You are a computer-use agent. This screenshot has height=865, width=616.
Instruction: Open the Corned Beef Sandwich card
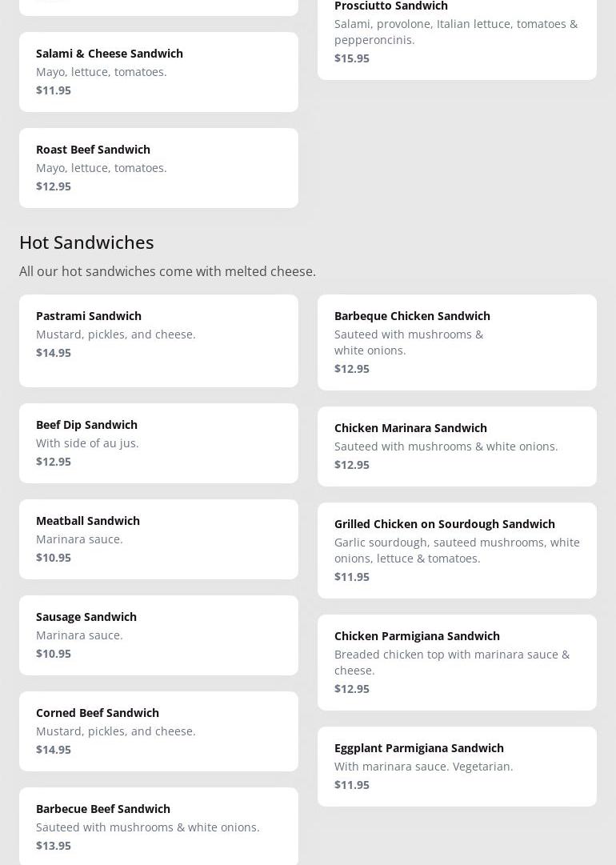(x=158, y=731)
